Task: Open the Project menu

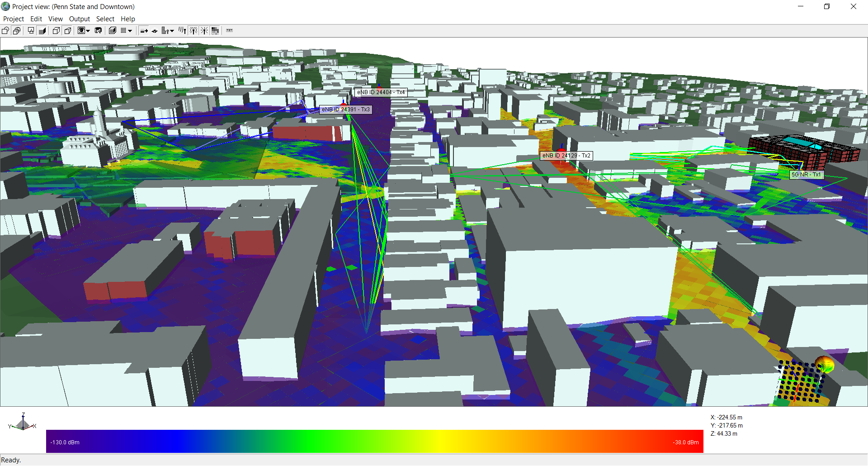Action: (14, 19)
